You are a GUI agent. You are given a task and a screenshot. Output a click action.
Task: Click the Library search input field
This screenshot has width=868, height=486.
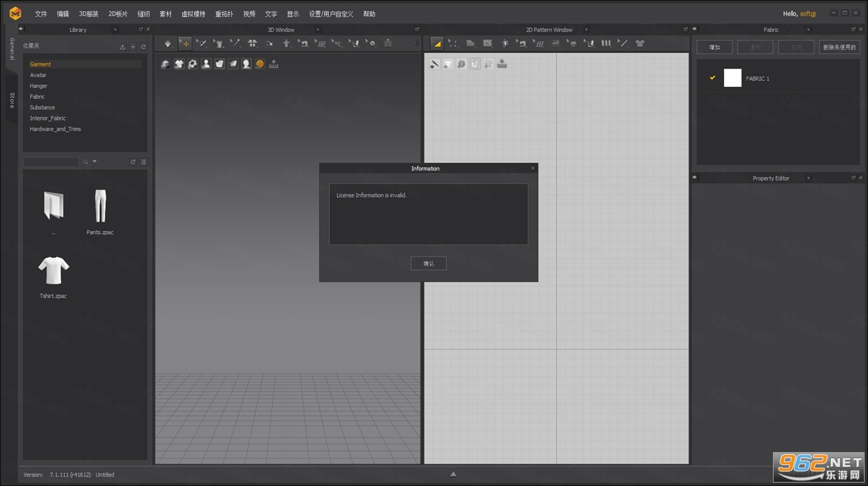(51, 162)
